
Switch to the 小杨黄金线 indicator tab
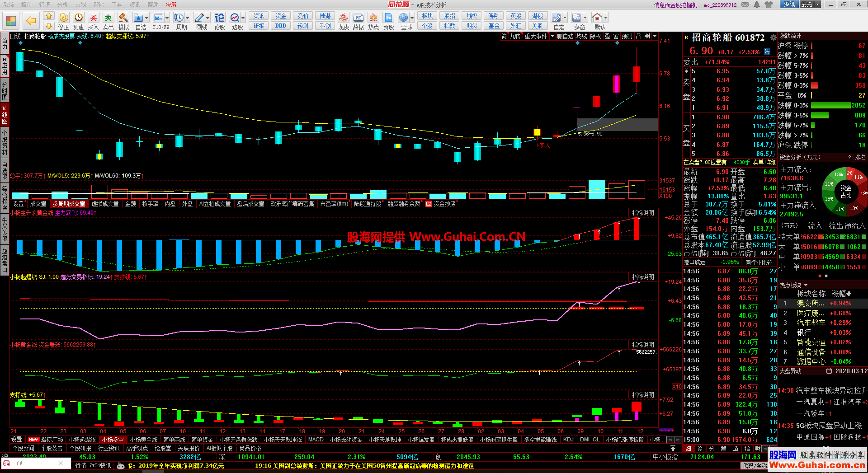click(143, 440)
